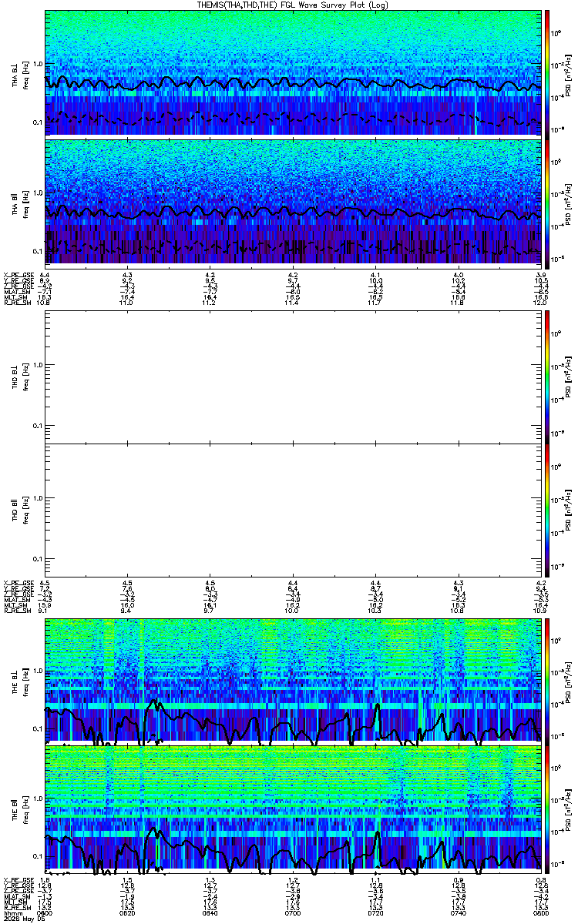Screen dimensions: 578x924
Task: Select the THD B-parallel y-axis label
Action: [15, 509]
